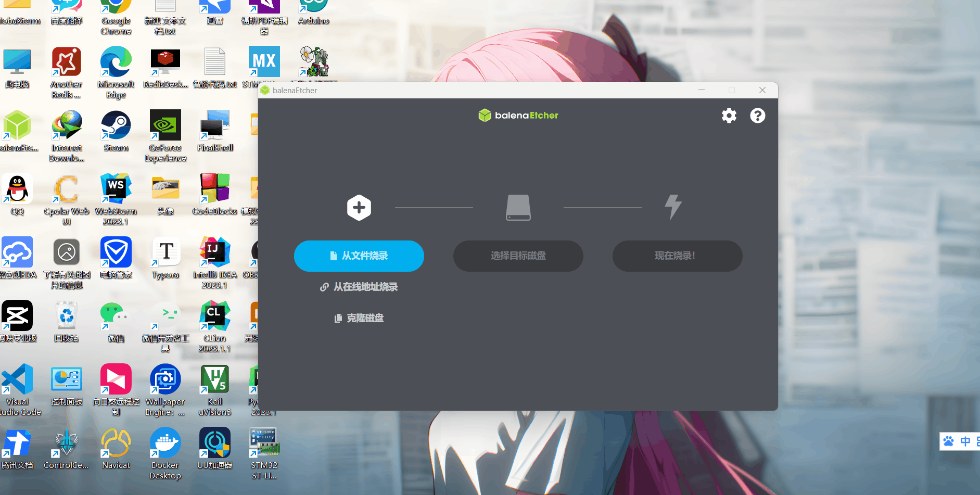Minimize the balenaEtcher window
Viewport: 980px width, 495px height.
702,90
